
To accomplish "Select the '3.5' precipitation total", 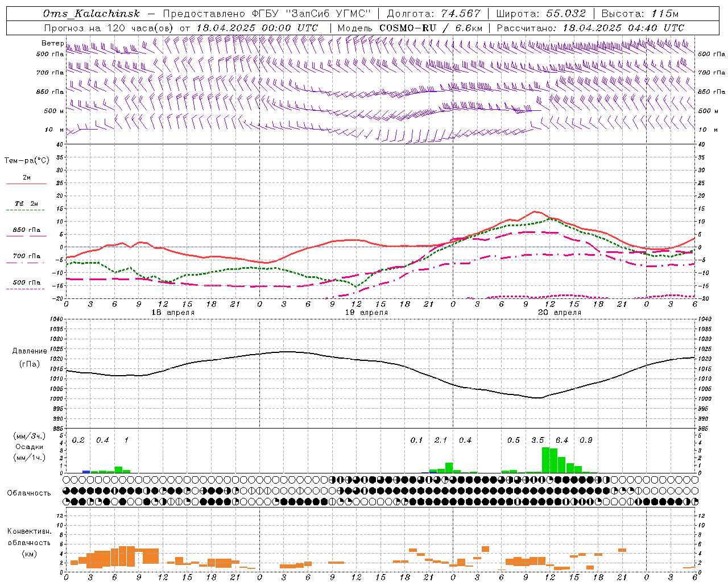I will coord(537,440).
